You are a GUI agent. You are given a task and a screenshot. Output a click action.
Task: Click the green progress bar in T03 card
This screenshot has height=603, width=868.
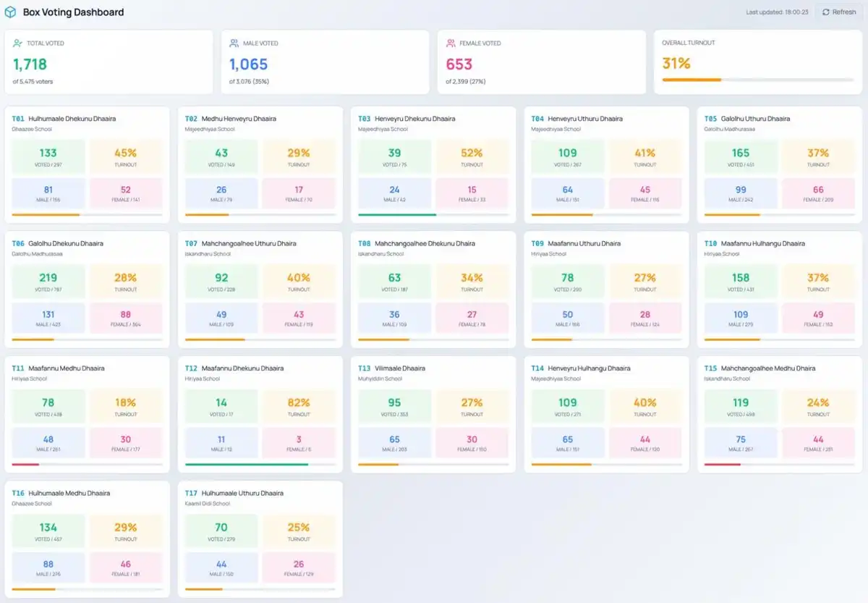tap(397, 214)
